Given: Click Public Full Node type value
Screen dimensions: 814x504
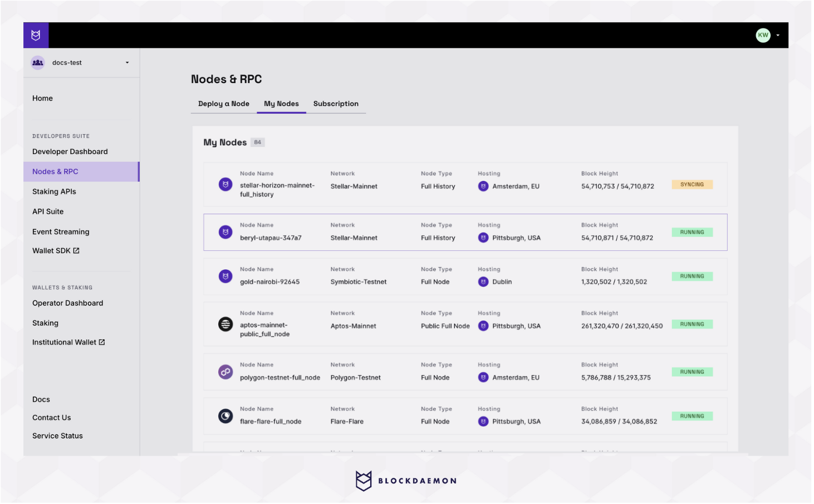Looking at the screenshot, I should [445, 326].
